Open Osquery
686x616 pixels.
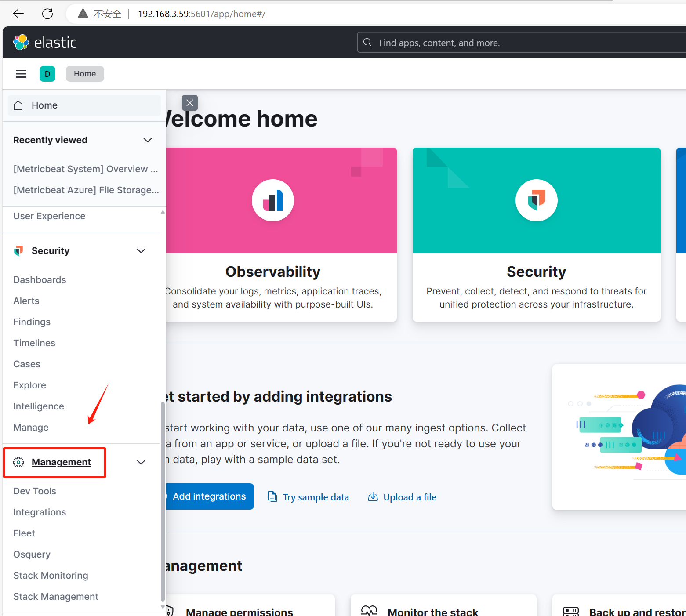(32, 554)
